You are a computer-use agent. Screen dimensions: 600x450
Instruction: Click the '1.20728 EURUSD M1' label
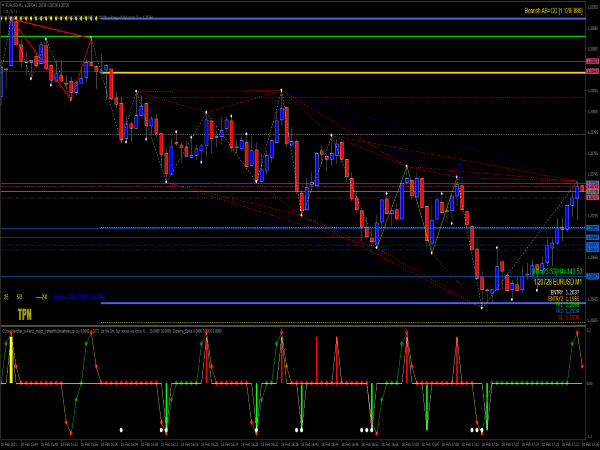pyautogui.click(x=558, y=282)
